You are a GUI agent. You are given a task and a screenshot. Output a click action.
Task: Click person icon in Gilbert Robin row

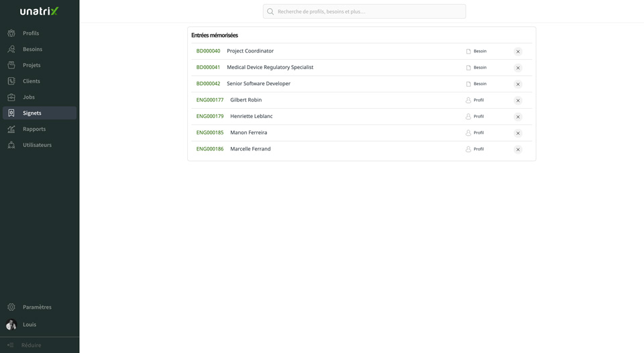point(468,100)
